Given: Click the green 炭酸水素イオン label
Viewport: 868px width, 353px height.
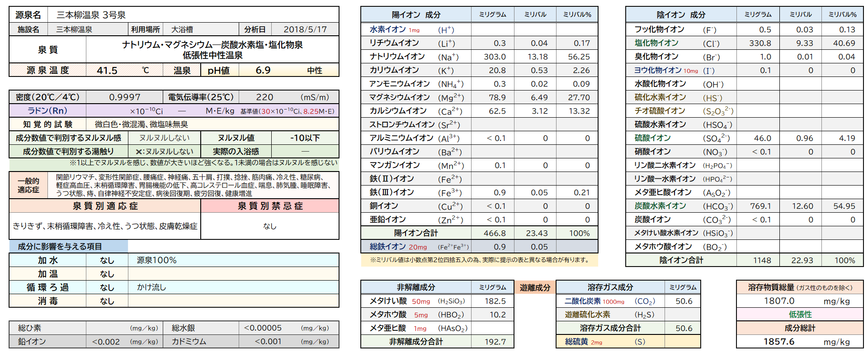Looking at the screenshot, I should click(660, 206).
